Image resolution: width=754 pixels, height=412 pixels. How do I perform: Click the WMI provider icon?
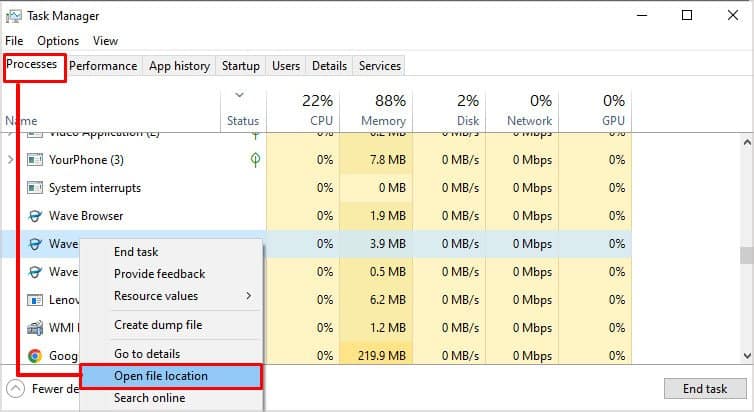[x=35, y=328]
